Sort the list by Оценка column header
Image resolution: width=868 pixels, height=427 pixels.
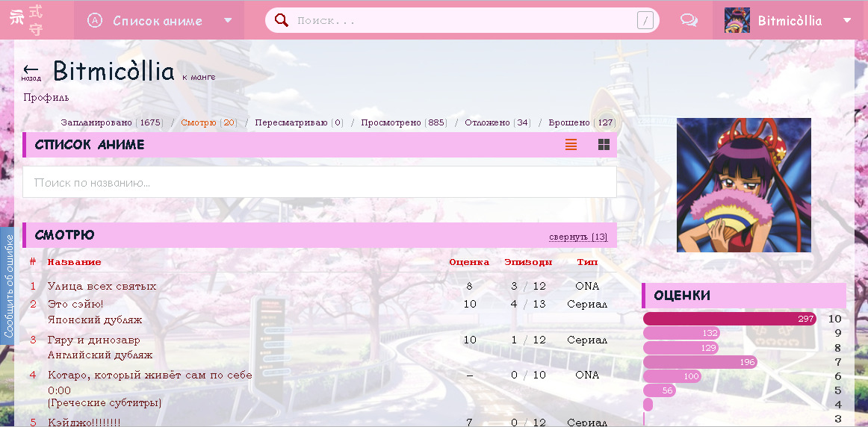tap(469, 262)
